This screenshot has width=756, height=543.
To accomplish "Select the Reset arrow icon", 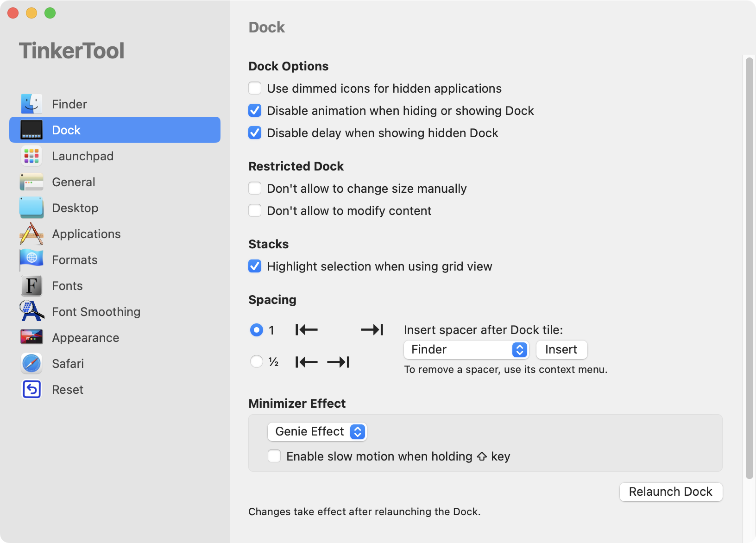I will point(31,390).
